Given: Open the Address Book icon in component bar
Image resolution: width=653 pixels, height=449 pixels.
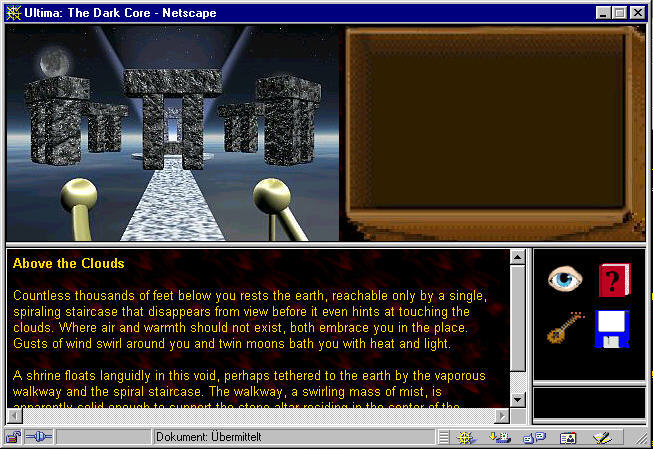Looking at the screenshot, I should coord(568,438).
